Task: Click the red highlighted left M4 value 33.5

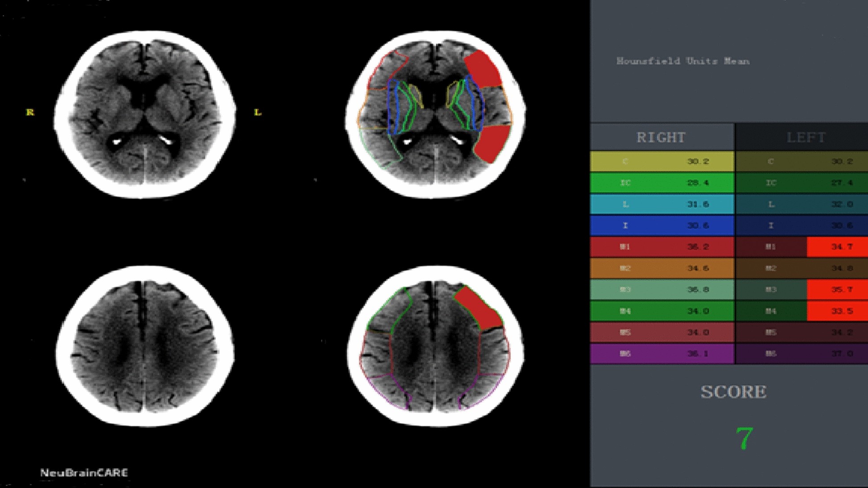Action: [837, 311]
